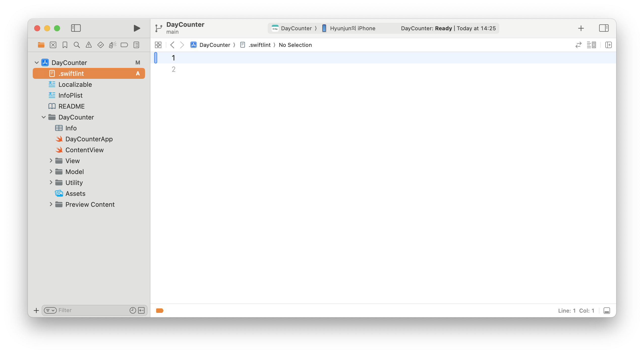Click the Add Editor on Right icon

tap(608, 45)
